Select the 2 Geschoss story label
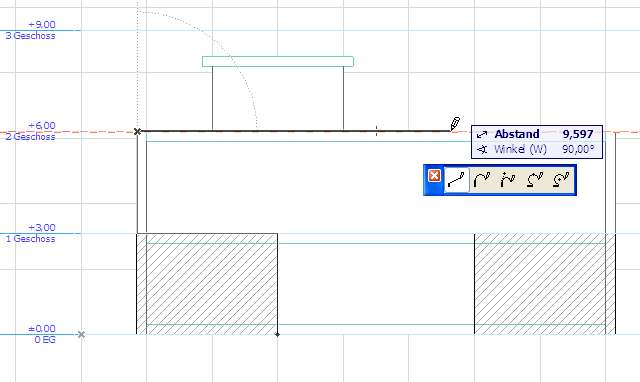This screenshot has height=382, width=640. [30, 137]
